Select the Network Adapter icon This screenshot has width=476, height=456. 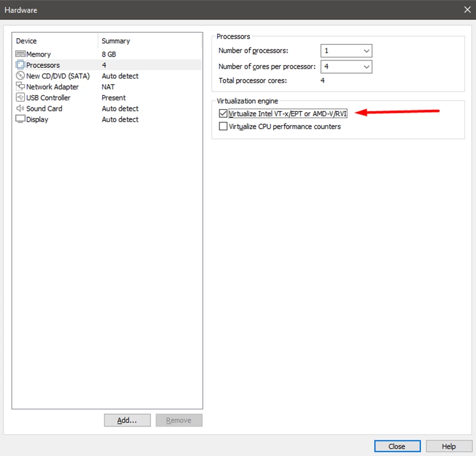pos(21,87)
